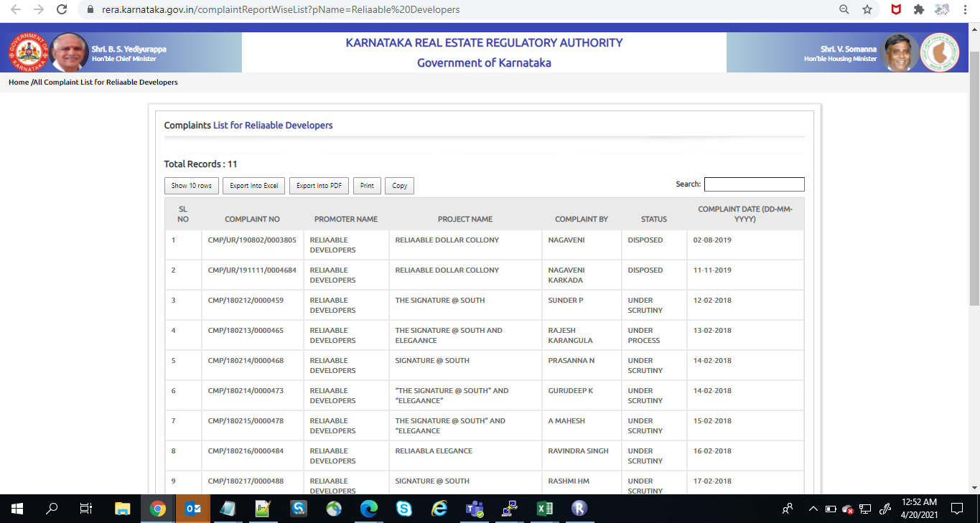Click the page's vertical scrollbar thumb

[974, 179]
